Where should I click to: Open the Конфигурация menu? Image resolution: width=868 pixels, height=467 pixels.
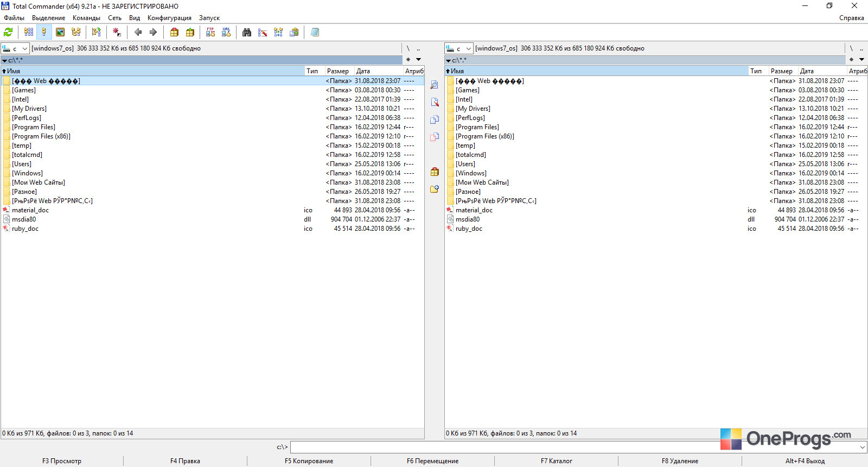(169, 18)
